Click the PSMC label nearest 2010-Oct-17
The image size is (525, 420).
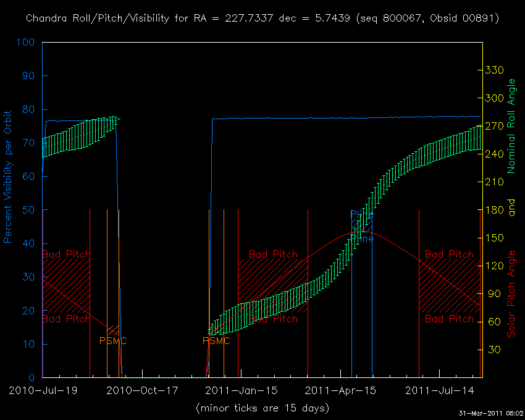(x=112, y=340)
